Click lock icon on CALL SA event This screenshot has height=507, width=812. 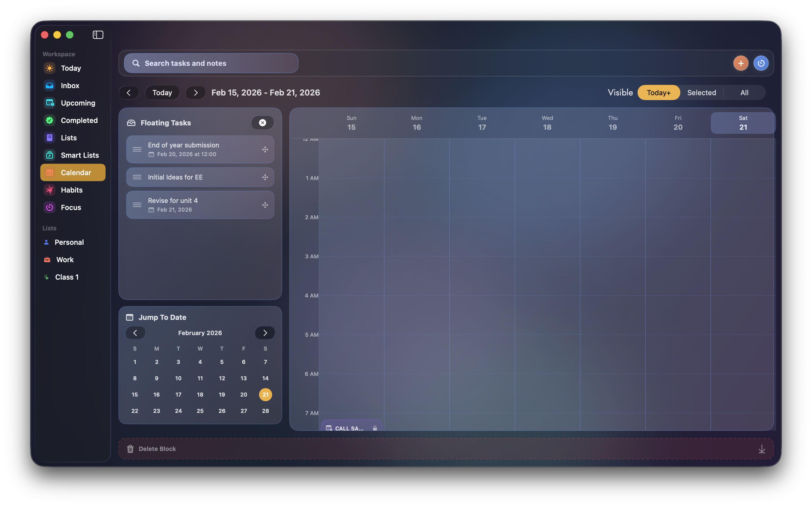[375, 428]
